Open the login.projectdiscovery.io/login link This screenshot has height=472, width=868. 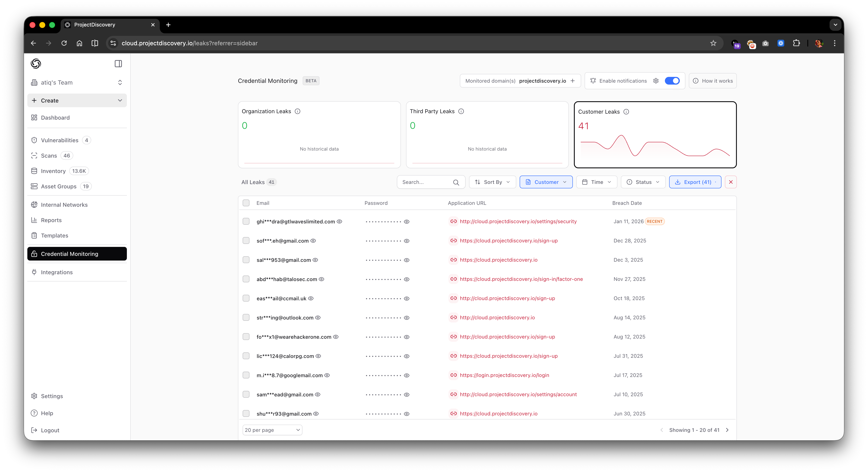coord(504,375)
